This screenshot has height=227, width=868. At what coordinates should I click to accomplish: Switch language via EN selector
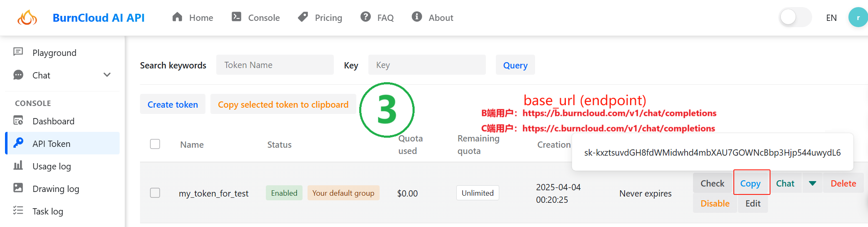point(831,18)
